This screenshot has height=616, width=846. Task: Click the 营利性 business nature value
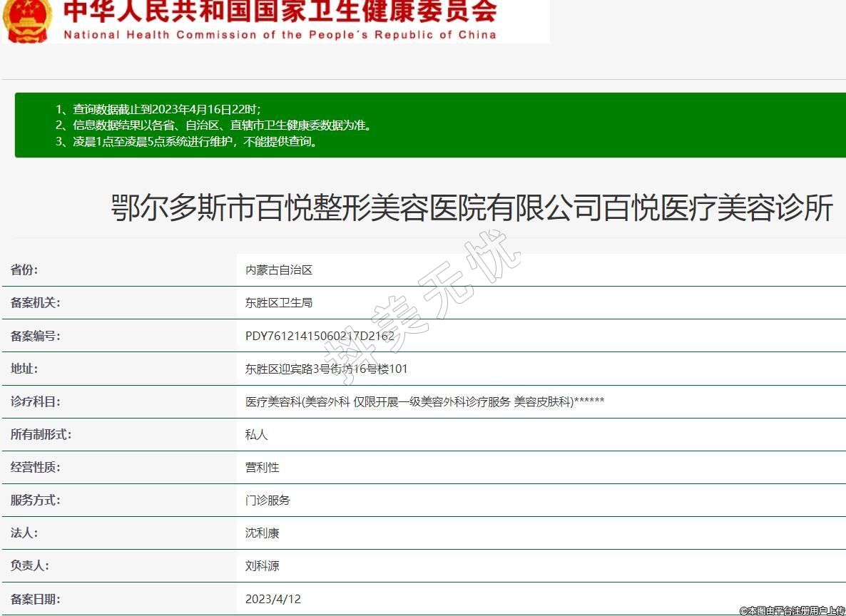point(262,467)
